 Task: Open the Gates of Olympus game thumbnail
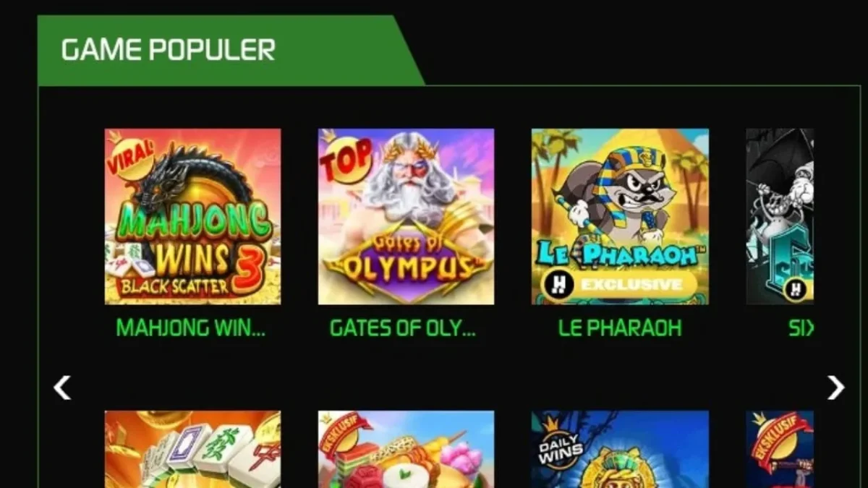pos(406,216)
